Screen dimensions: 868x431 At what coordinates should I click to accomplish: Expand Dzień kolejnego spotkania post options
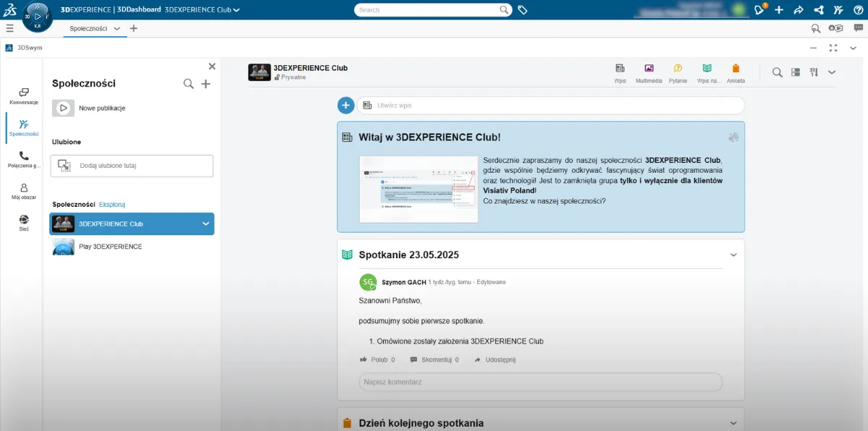(x=734, y=423)
